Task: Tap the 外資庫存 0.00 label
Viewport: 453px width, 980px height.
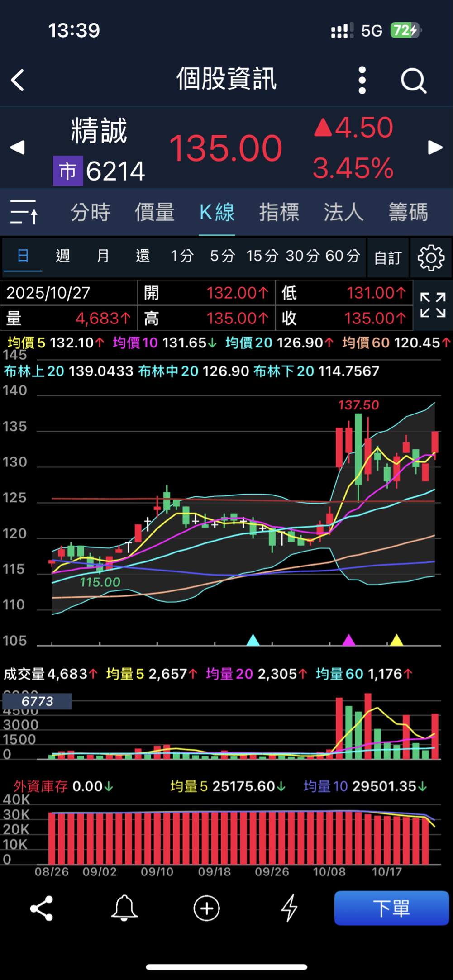Action: pyautogui.click(x=63, y=786)
